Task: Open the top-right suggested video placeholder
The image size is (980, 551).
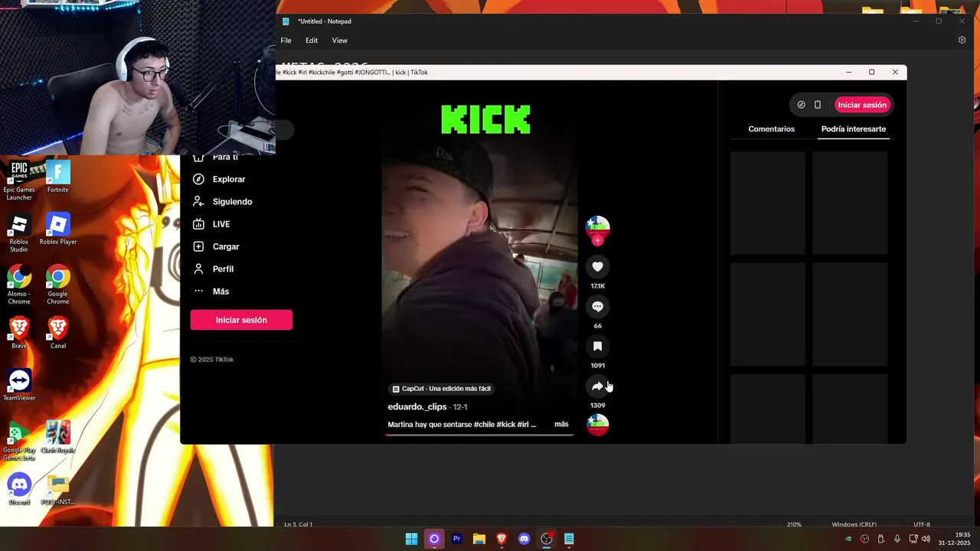Action: click(850, 203)
